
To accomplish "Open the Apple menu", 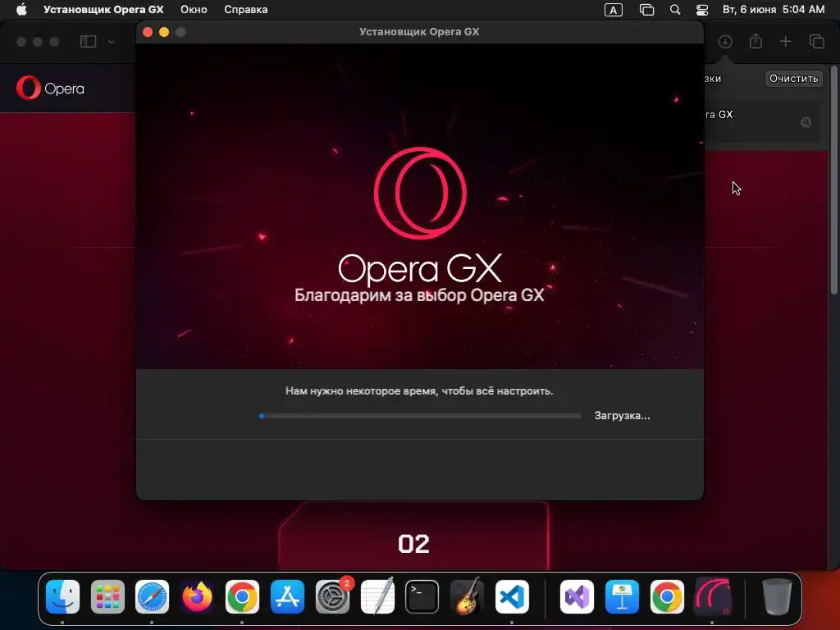I will coord(21,10).
